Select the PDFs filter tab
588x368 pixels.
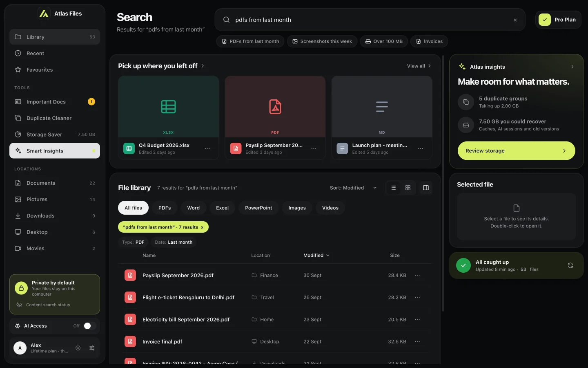click(x=165, y=208)
